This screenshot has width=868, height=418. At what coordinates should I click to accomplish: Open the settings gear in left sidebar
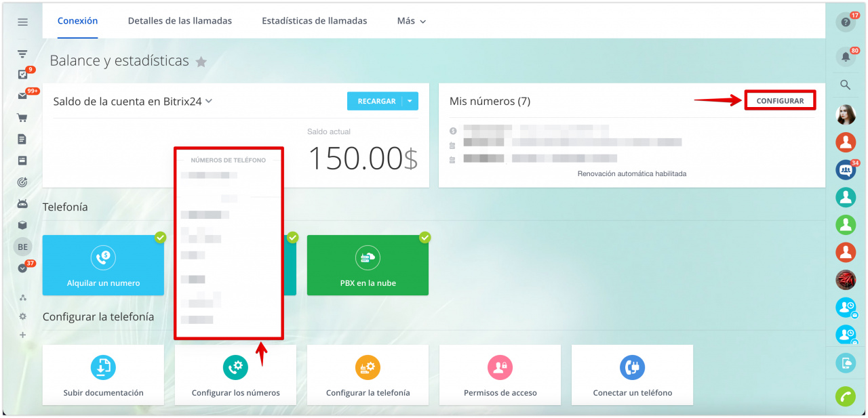22,316
